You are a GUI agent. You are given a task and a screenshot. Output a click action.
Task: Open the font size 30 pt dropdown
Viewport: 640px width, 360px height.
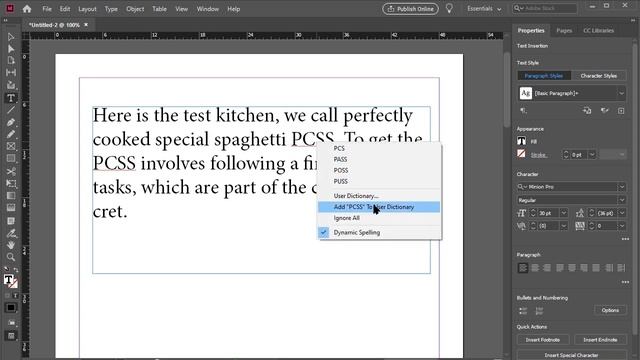[564, 213]
